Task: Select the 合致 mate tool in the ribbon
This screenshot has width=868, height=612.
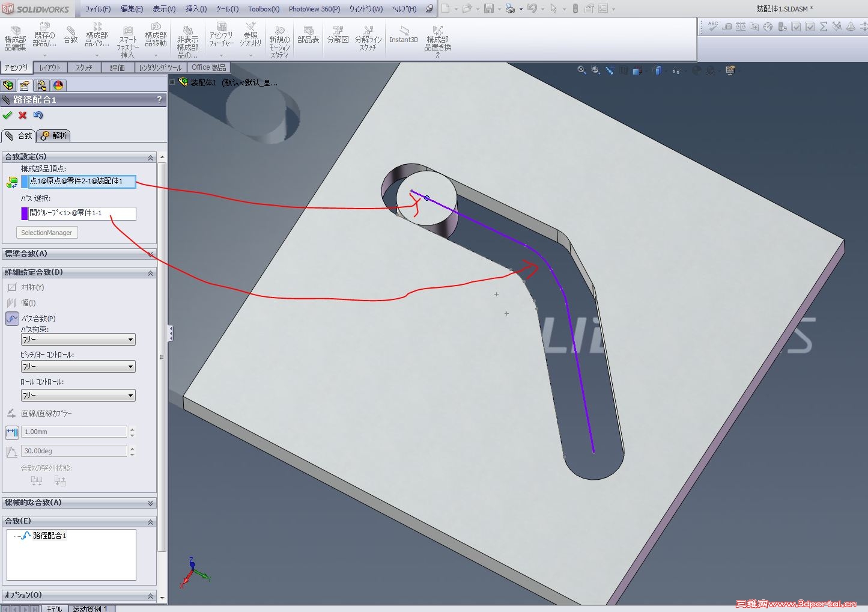Action: tap(71, 35)
